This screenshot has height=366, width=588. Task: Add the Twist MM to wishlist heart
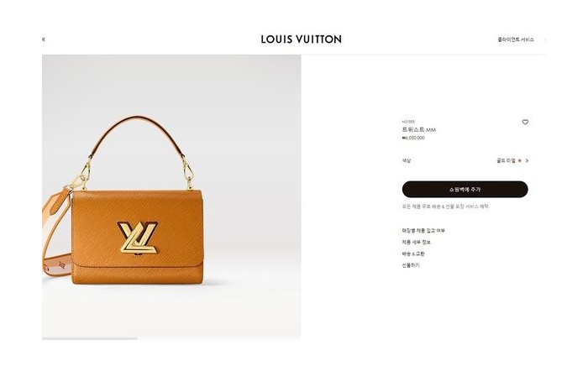tap(525, 122)
